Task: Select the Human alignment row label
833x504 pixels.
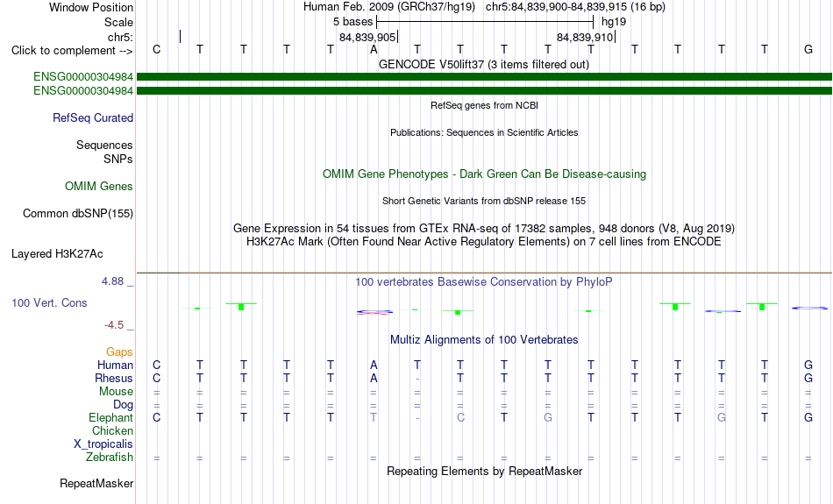Action: coord(115,365)
